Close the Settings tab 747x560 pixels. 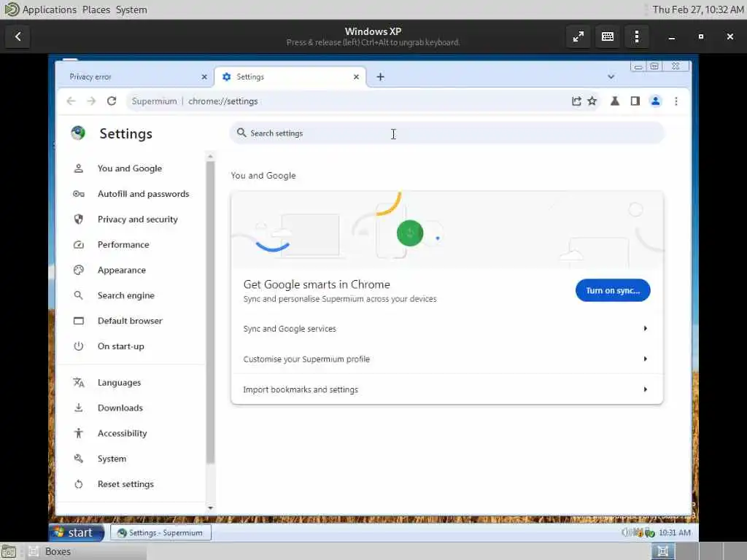coord(356,77)
